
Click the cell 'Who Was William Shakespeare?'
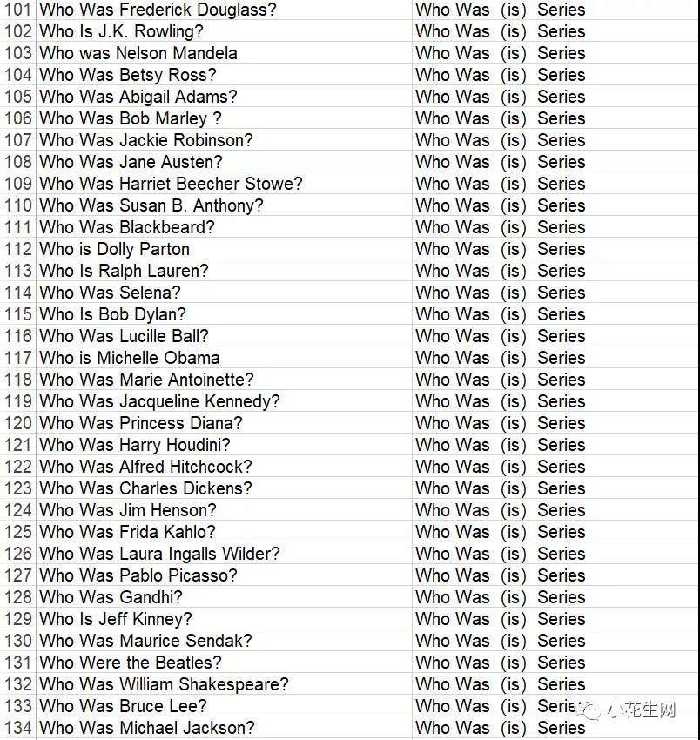coord(224,683)
